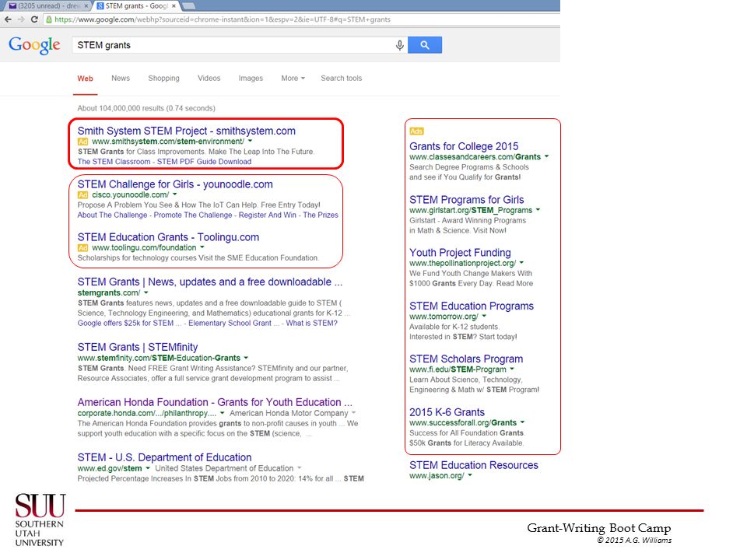Expand arrow beside smithsystem.com/stem-environment URL
The height and width of the screenshot is (560, 747).
250,141
